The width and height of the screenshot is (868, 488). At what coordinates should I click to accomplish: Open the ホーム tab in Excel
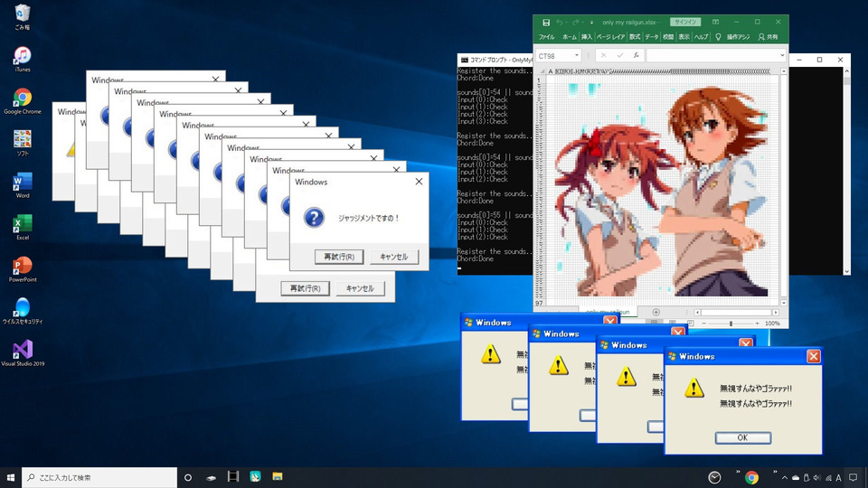pyautogui.click(x=569, y=37)
